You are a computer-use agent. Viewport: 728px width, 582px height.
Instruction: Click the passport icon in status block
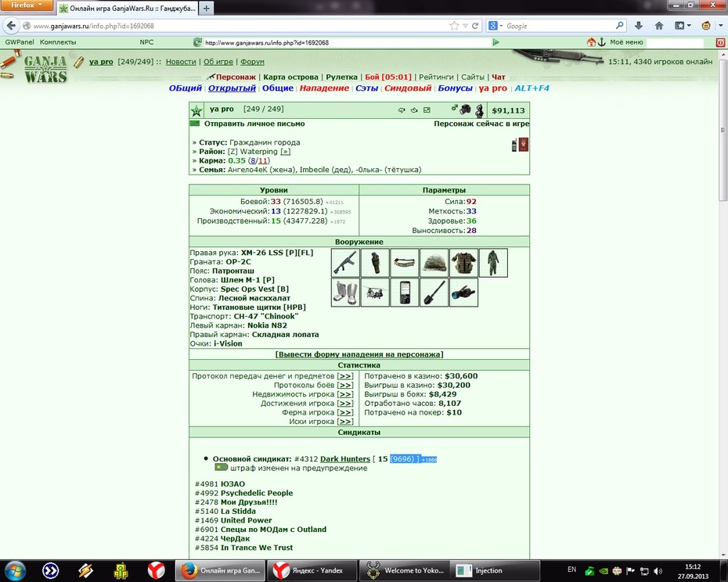point(523,145)
